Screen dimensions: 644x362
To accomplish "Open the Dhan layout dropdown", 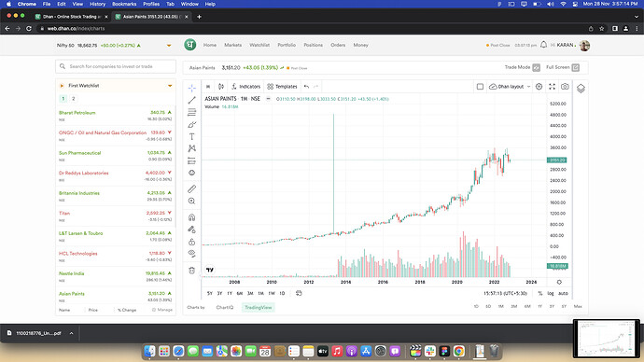I will point(510,86).
